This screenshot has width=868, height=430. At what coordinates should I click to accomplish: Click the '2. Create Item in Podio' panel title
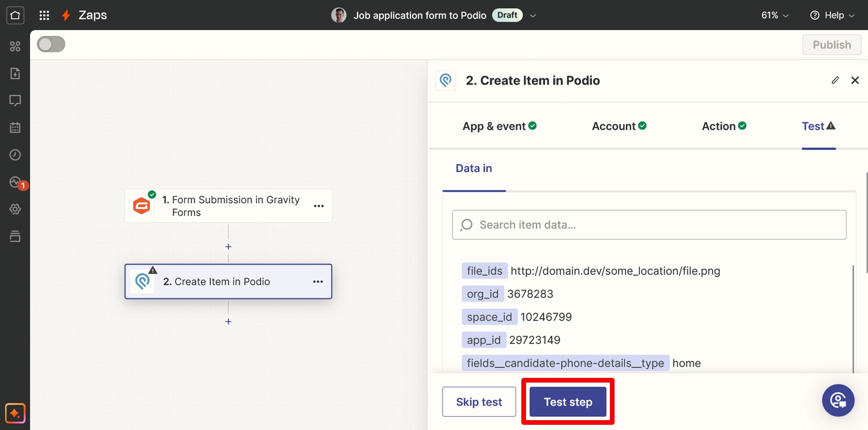(533, 80)
